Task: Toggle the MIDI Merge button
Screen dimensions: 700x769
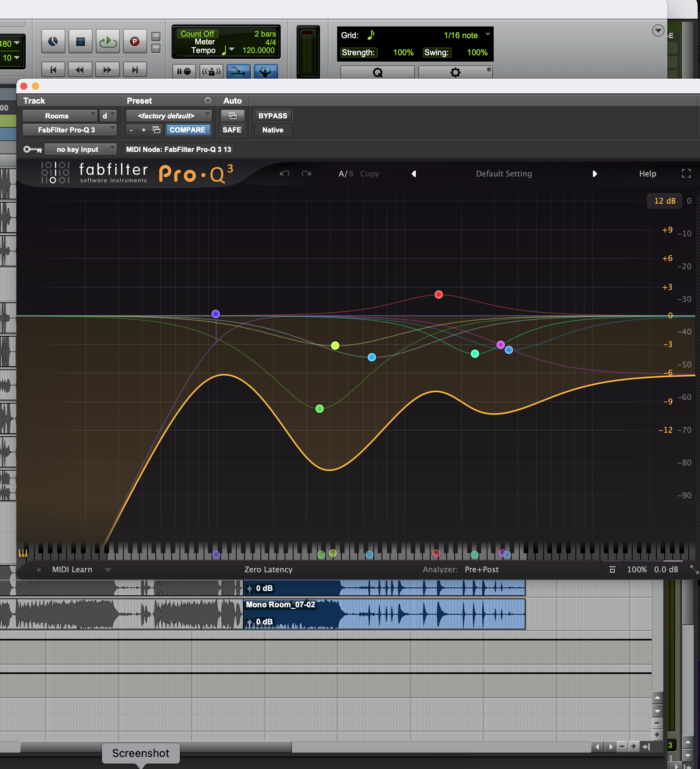Action: coord(238,71)
